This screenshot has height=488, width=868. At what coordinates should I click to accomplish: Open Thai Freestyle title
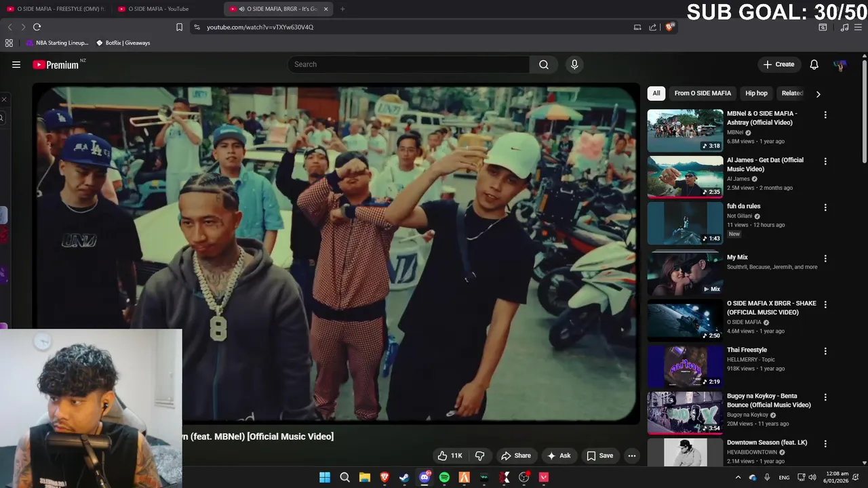(x=747, y=350)
